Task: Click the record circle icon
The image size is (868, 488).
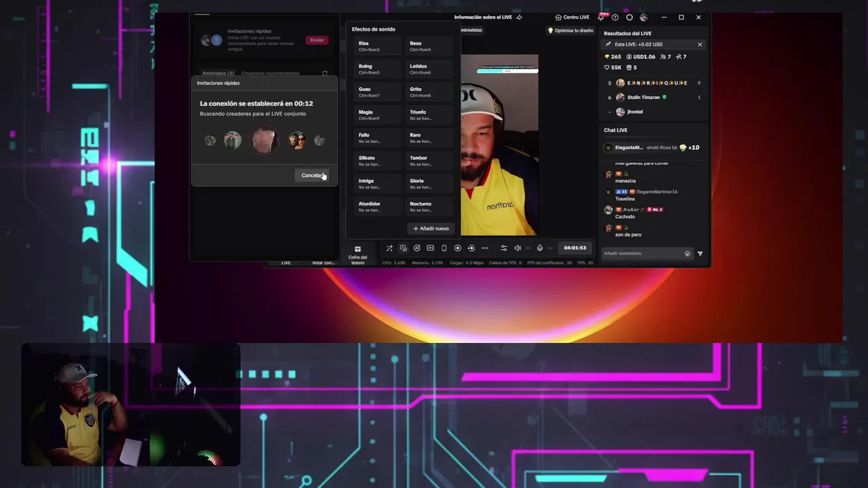Action: click(x=458, y=248)
